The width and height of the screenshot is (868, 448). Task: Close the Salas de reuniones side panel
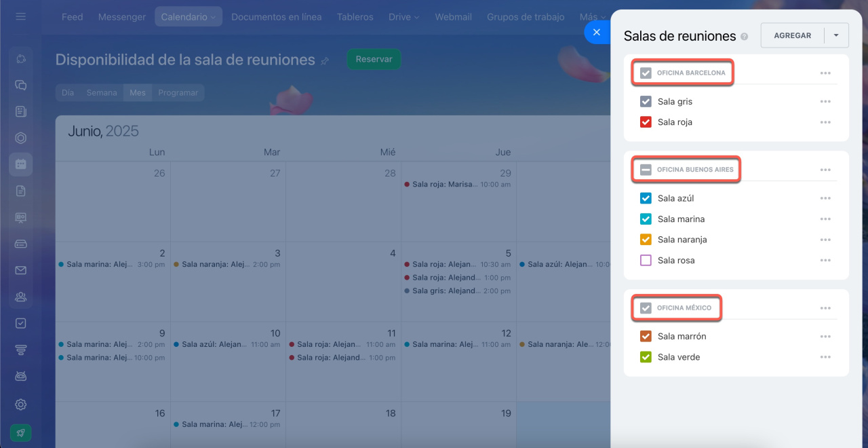pyautogui.click(x=597, y=32)
